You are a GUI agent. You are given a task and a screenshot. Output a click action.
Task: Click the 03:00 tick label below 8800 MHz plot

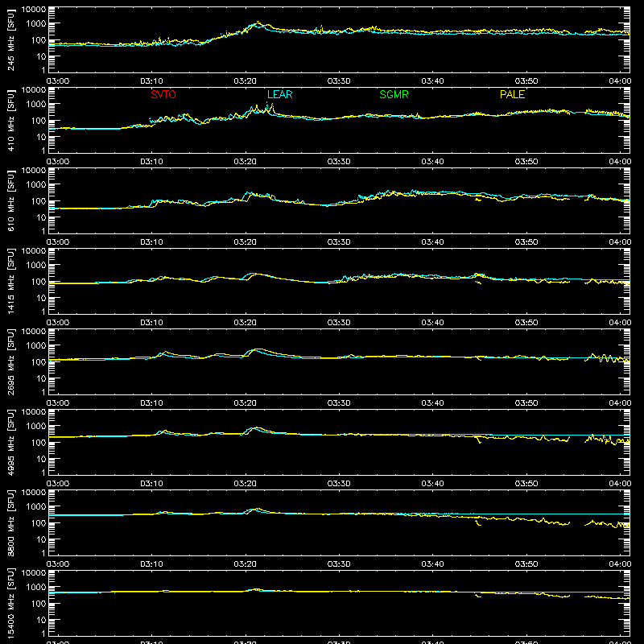[x=58, y=564]
